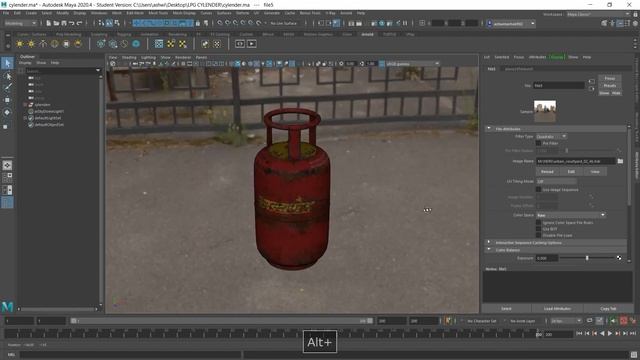This screenshot has height=360, width=640.
Task: Create Arnold photometric light from shelf
Action: [43, 44]
